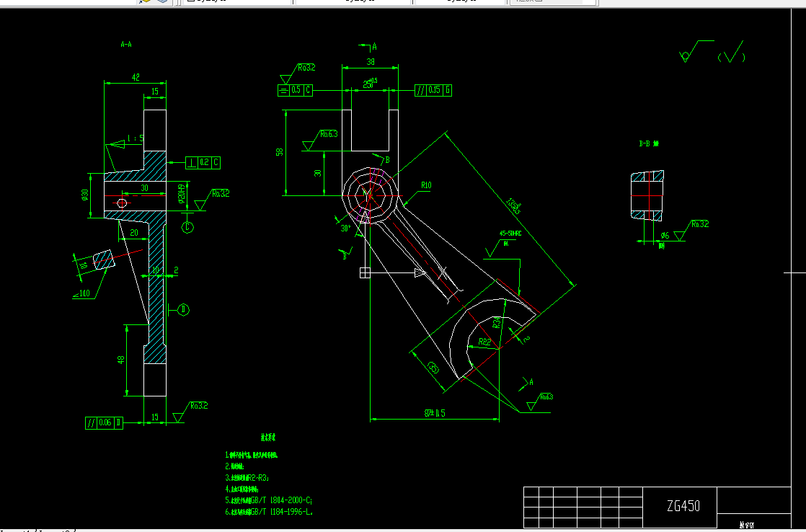Select Ra6.3 roughness symbol at lower right
The image size is (806, 532).
click(540, 402)
